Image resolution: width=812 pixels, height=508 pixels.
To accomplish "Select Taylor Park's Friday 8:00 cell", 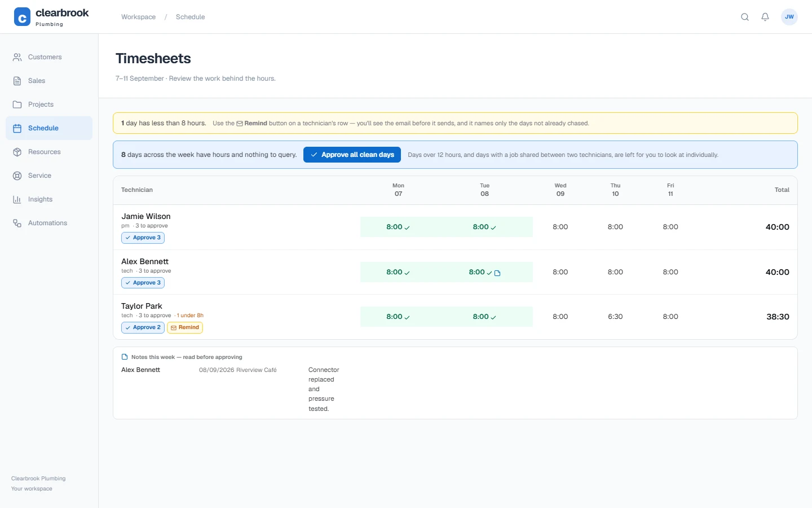I will 670,317.
